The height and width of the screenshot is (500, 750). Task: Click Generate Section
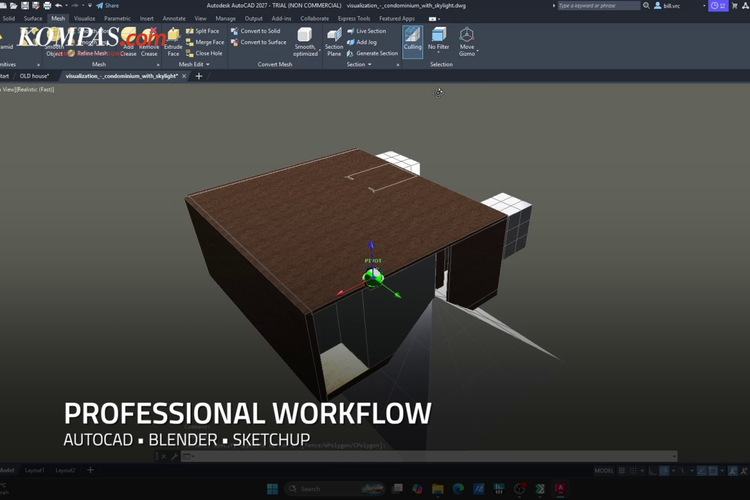pyautogui.click(x=372, y=53)
